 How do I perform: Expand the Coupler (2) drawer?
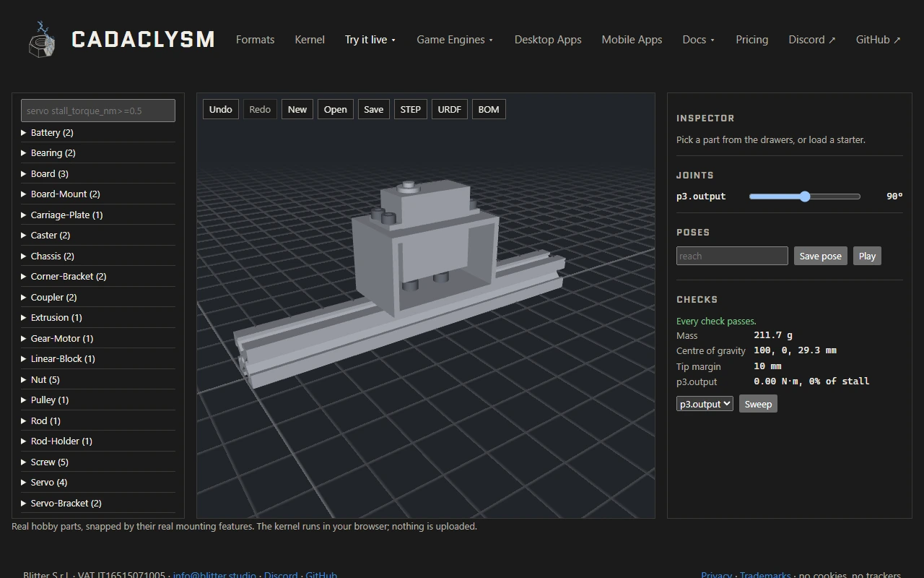tap(98, 298)
